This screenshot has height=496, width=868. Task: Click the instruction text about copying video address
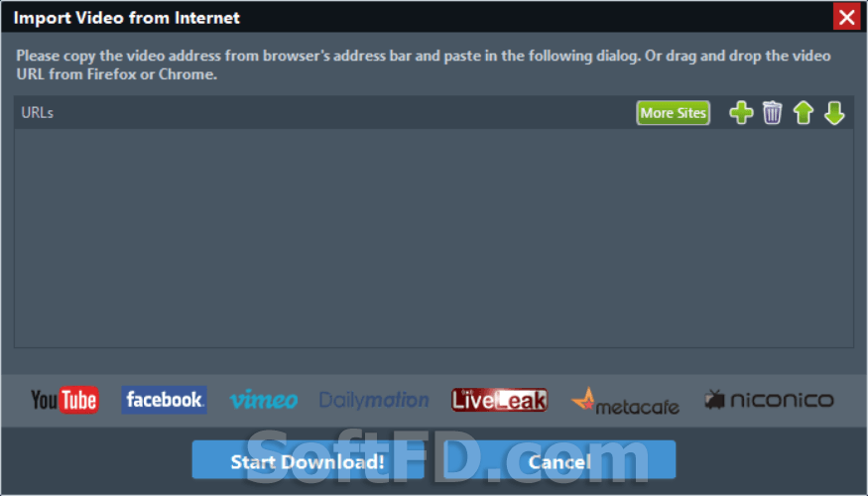[x=424, y=64]
